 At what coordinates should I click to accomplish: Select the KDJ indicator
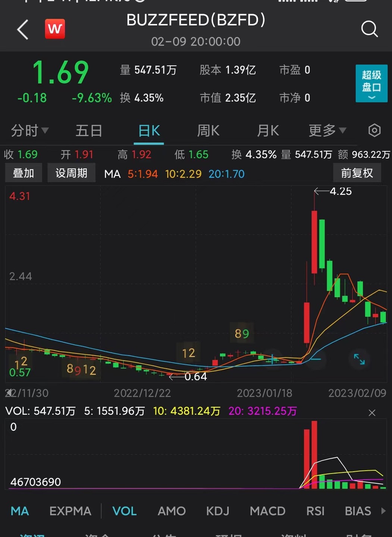click(x=217, y=511)
